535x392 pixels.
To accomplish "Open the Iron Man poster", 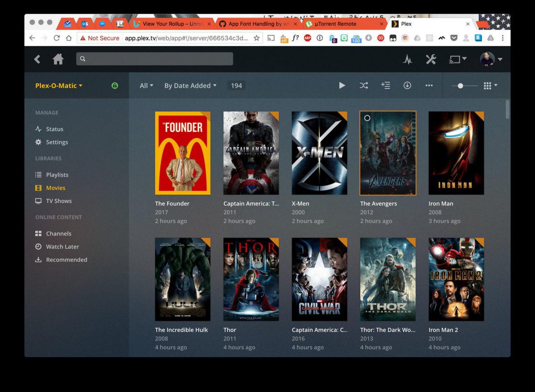I will 456,153.
